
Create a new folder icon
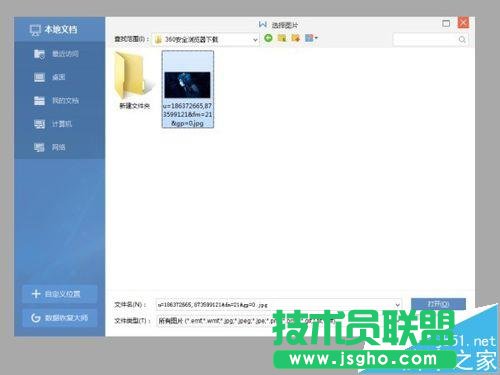click(295, 38)
